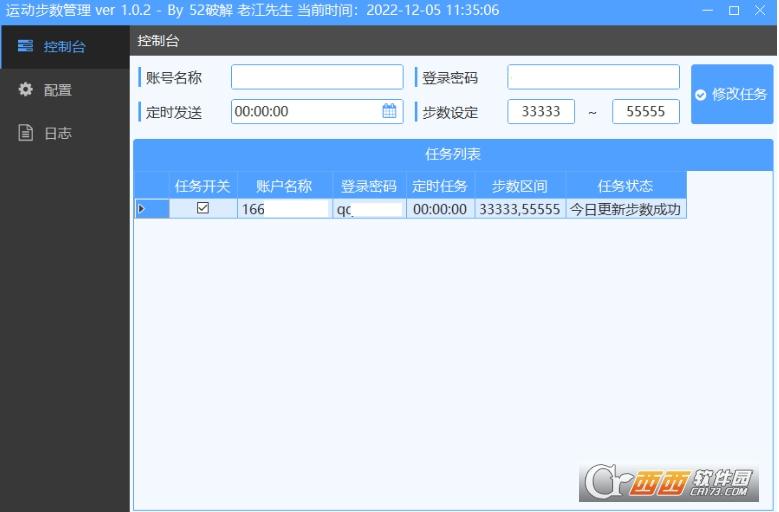Click the 日志 document icon
The width and height of the screenshot is (779, 512).
tap(25, 133)
